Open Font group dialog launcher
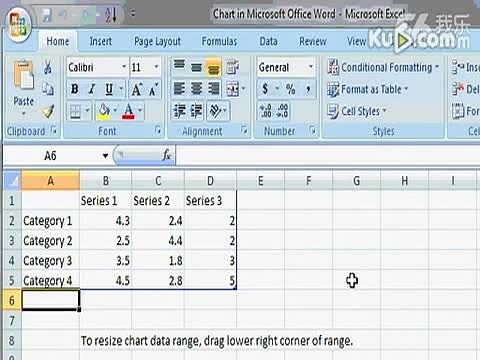 coord(158,130)
